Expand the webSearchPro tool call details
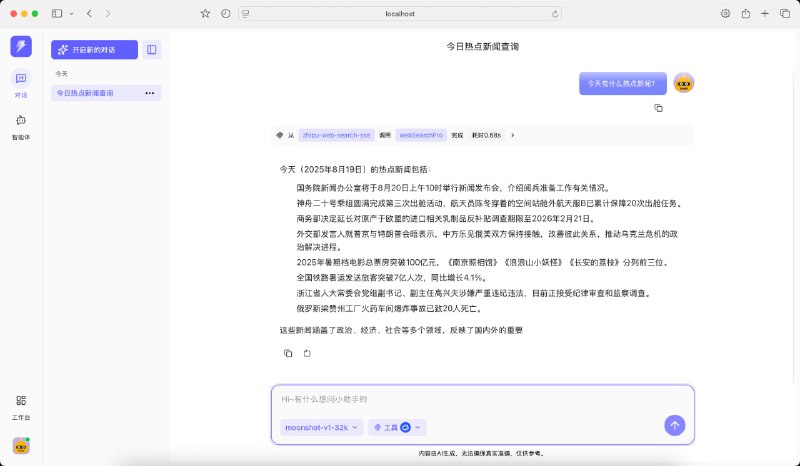The width and height of the screenshot is (800, 466). click(x=513, y=134)
